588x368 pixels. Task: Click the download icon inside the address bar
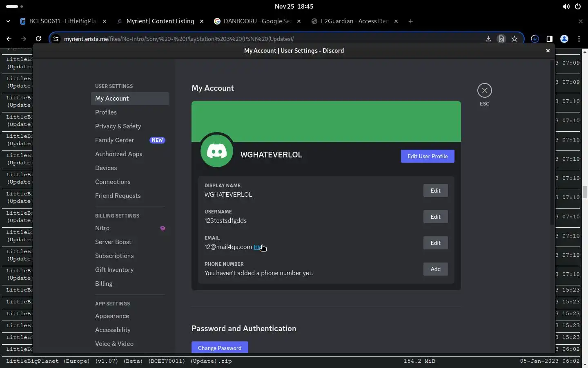(488, 39)
